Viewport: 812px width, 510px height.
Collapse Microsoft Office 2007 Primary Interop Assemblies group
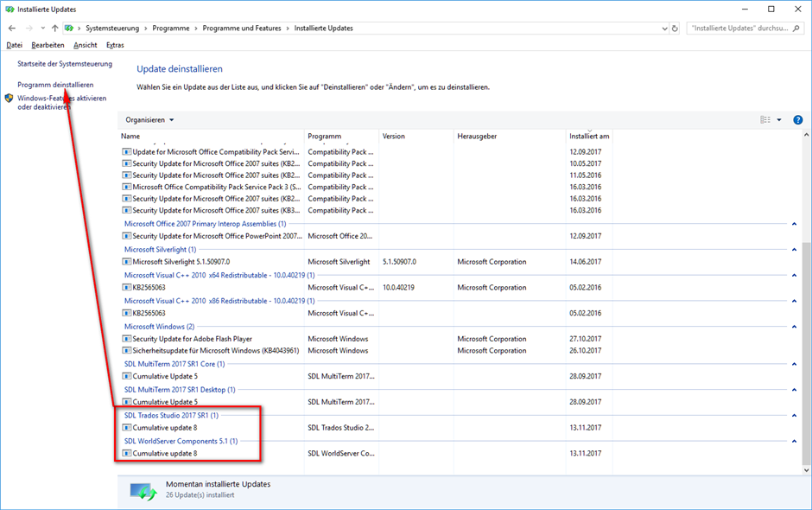[794, 224]
